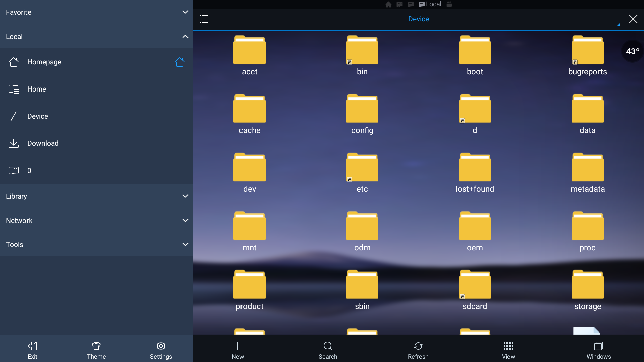Show open Windows
The image size is (644, 362).
(599, 350)
